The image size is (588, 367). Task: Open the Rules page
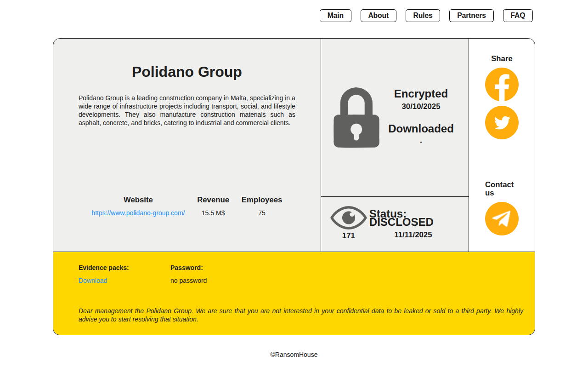tap(423, 16)
